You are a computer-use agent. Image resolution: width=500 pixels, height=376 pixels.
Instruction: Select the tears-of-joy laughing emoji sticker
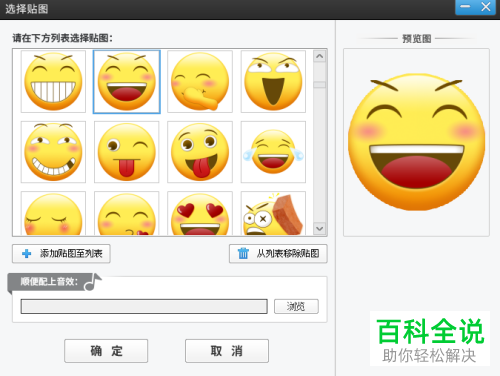click(x=273, y=152)
